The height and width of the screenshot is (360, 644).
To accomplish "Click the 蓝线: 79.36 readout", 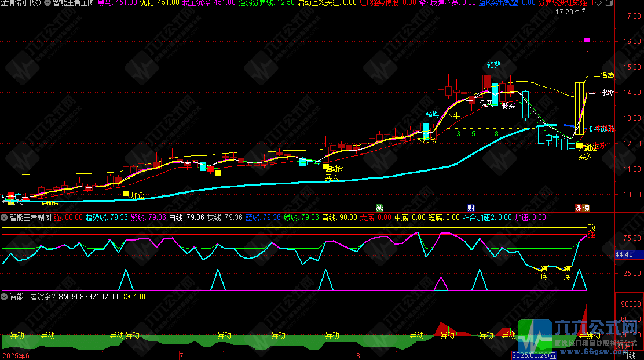I will [263, 217].
